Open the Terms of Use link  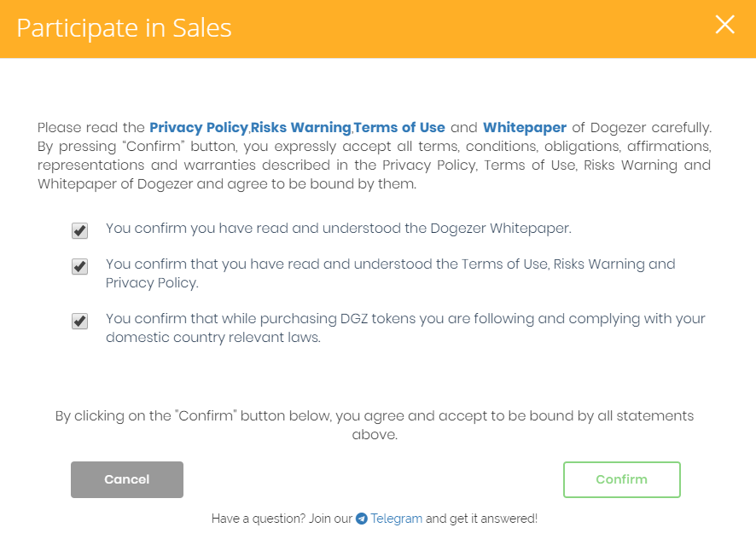click(399, 128)
